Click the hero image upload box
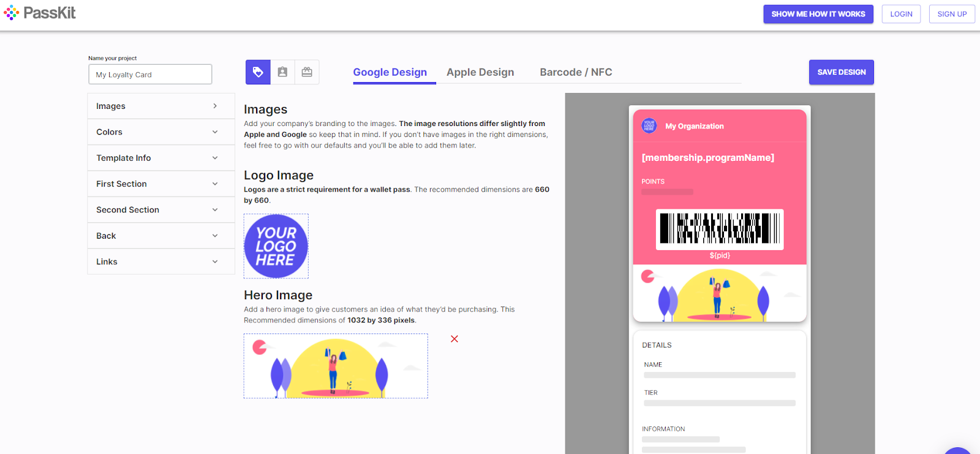The width and height of the screenshot is (980, 454). (x=336, y=366)
